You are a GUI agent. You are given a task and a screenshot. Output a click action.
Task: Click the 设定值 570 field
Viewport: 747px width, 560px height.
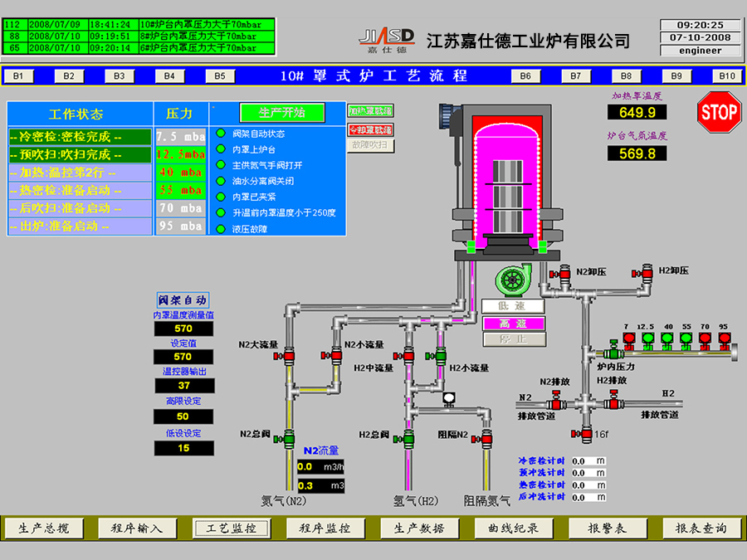click(x=183, y=357)
